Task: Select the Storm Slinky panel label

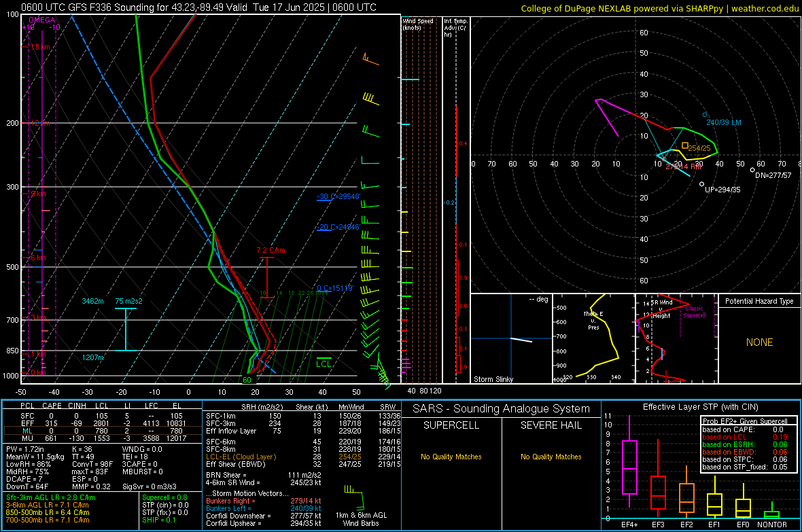Action: click(493, 379)
